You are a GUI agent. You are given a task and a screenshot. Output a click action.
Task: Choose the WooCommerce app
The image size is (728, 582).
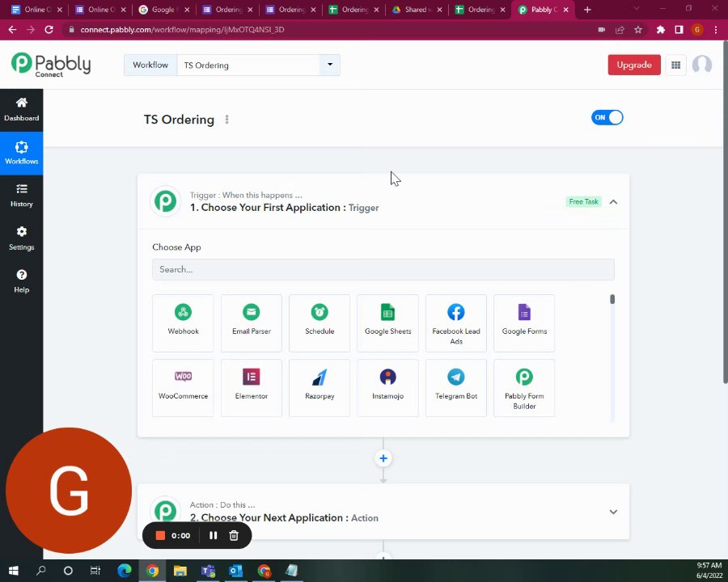183,388
